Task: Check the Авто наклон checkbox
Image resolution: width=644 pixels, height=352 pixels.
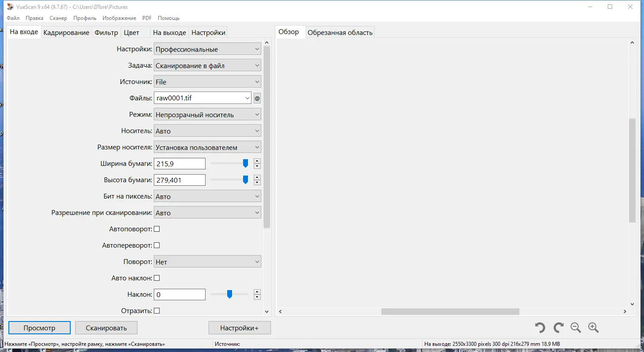Action: (x=156, y=278)
